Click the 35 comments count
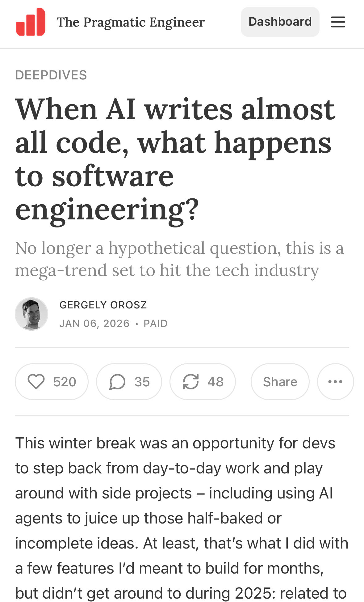The height and width of the screenshot is (602, 364). tap(142, 382)
